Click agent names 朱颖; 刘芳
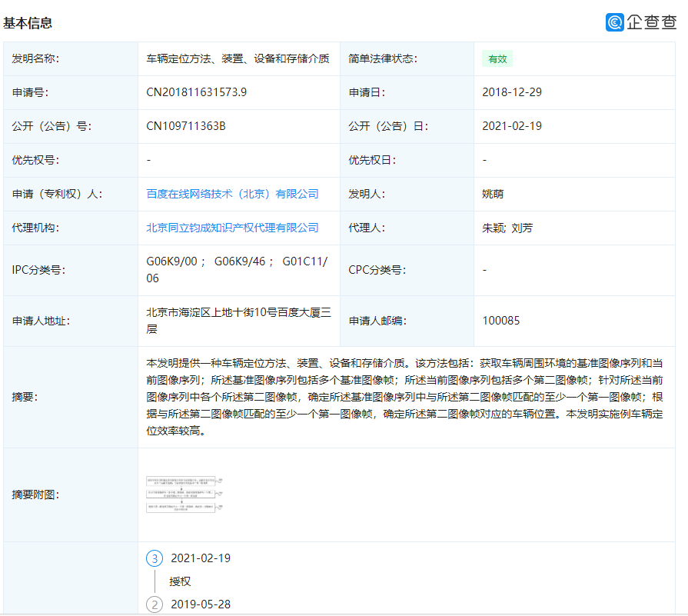 (x=507, y=228)
